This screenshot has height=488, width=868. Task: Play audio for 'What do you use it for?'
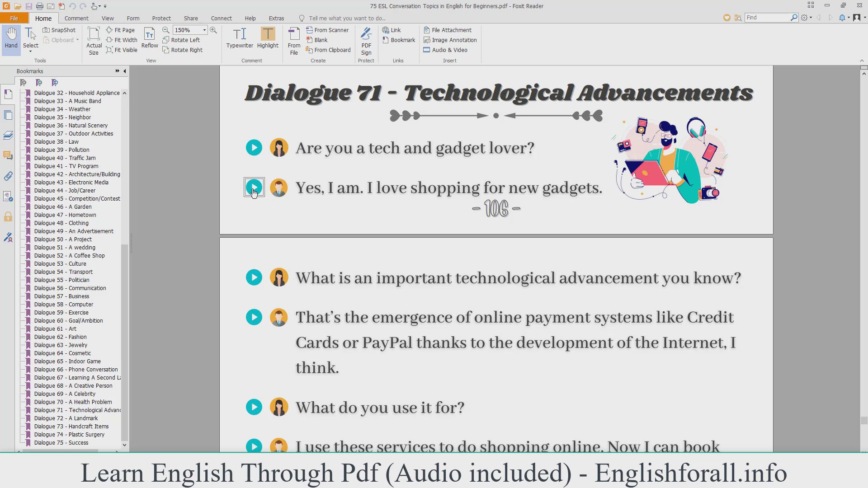254,407
